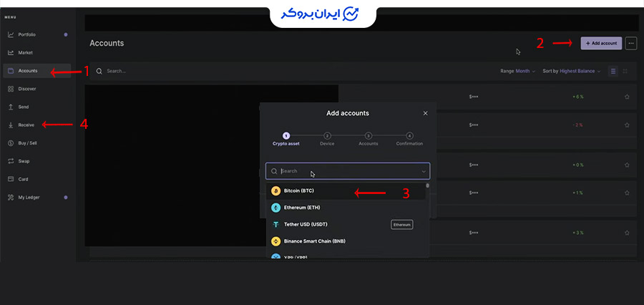Click the -2 % change value

point(578,125)
